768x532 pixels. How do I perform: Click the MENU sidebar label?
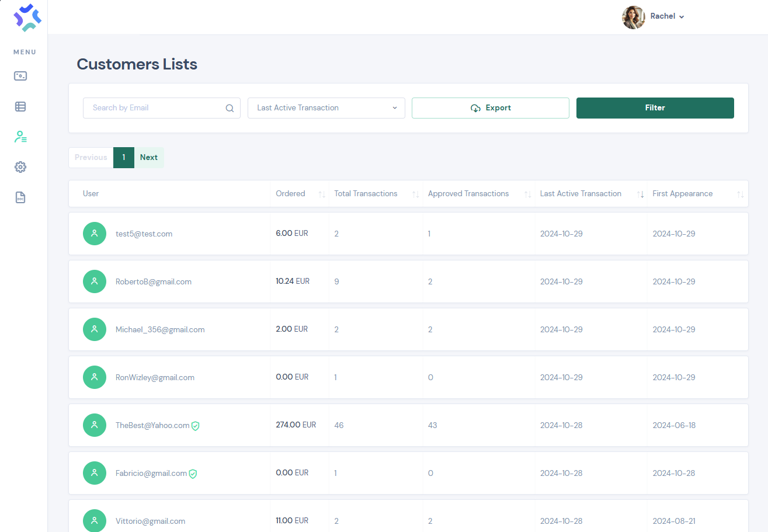tap(25, 52)
